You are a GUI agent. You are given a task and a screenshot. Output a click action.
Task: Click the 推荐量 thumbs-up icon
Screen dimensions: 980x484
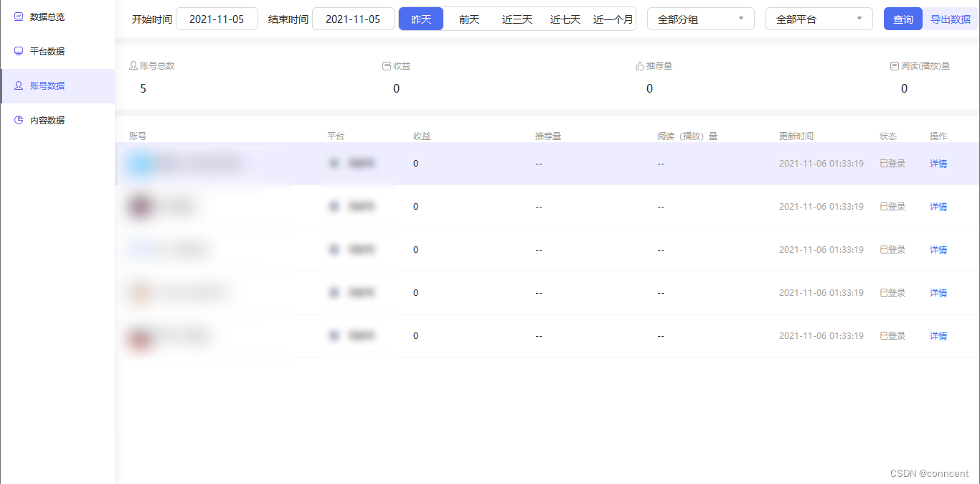click(x=640, y=66)
